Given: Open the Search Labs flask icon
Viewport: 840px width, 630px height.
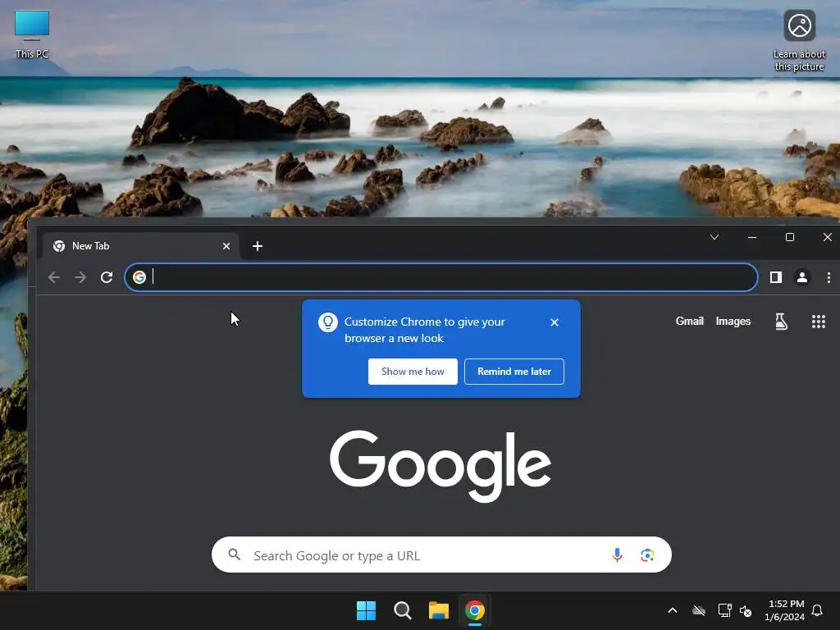Looking at the screenshot, I should click(781, 322).
